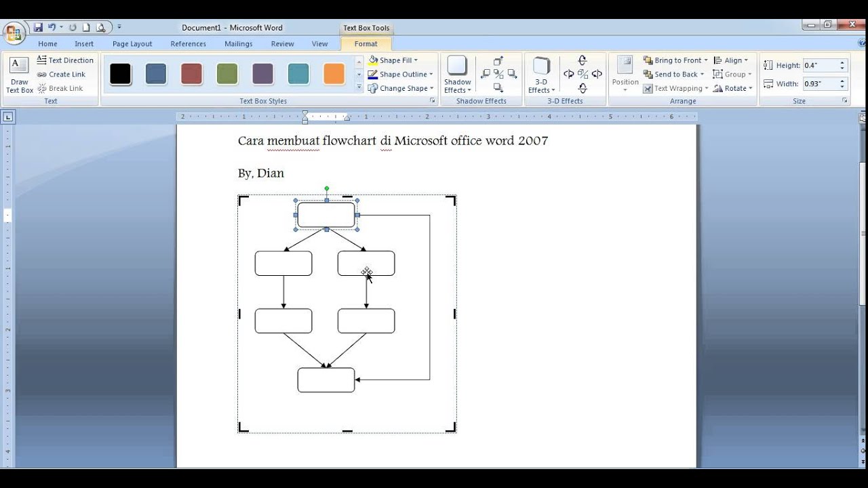Open the Undo history dropdown arrow

pos(61,28)
